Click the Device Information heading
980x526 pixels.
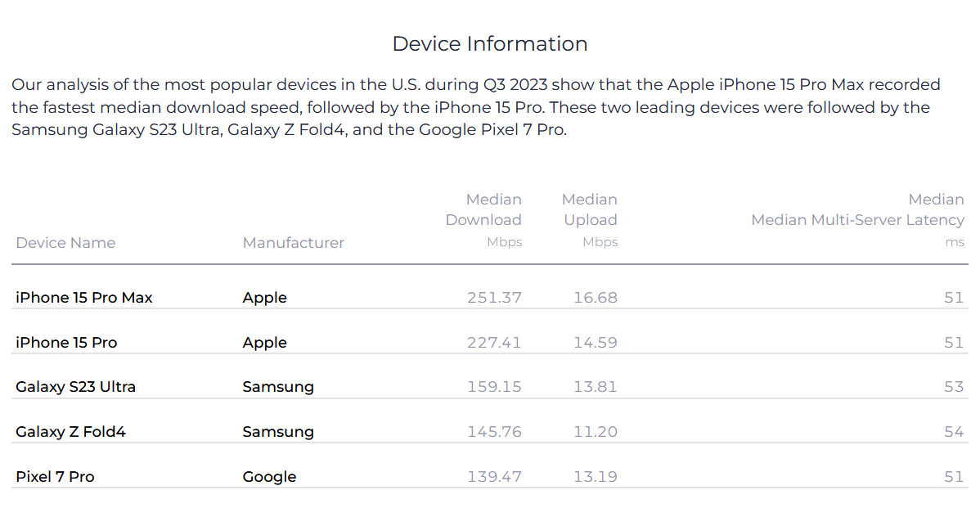(489, 44)
